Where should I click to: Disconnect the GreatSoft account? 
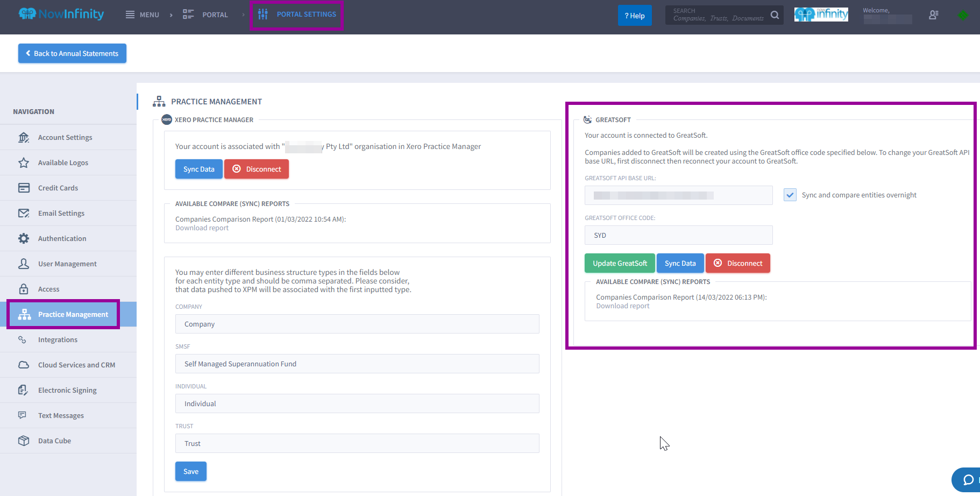pyautogui.click(x=738, y=263)
